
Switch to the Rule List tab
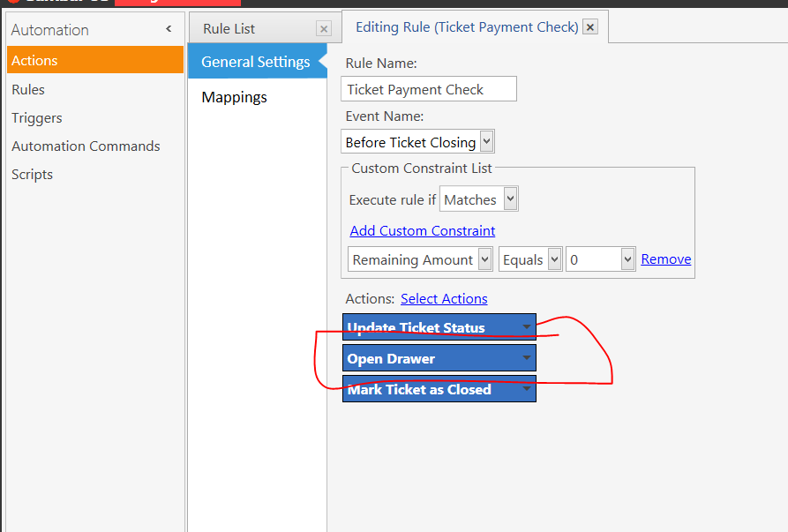tap(229, 29)
